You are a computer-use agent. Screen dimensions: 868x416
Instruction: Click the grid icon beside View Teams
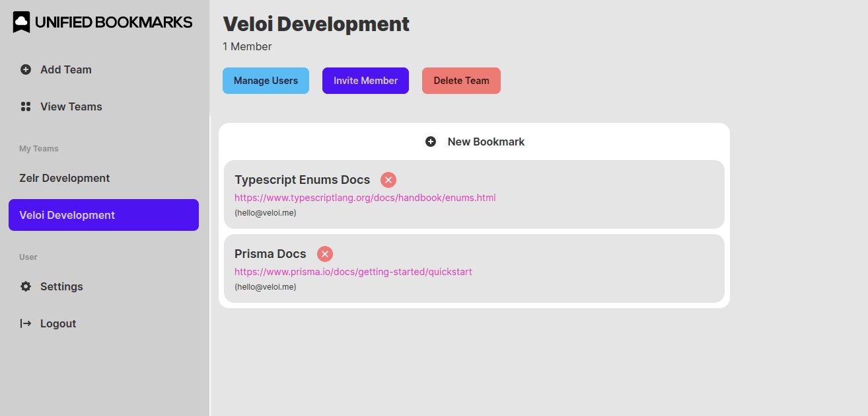(x=26, y=106)
